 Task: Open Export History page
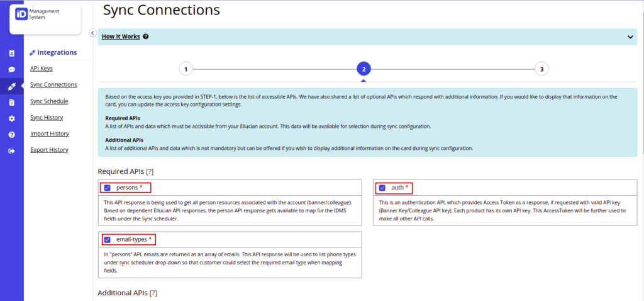tap(49, 150)
